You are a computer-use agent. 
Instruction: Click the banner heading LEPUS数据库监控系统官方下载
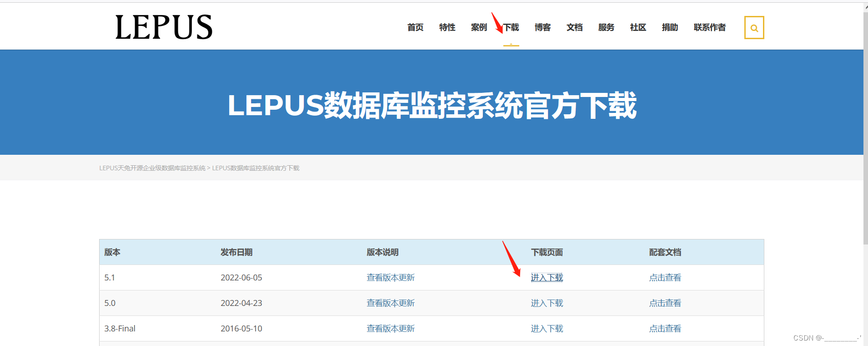pos(432,105)
